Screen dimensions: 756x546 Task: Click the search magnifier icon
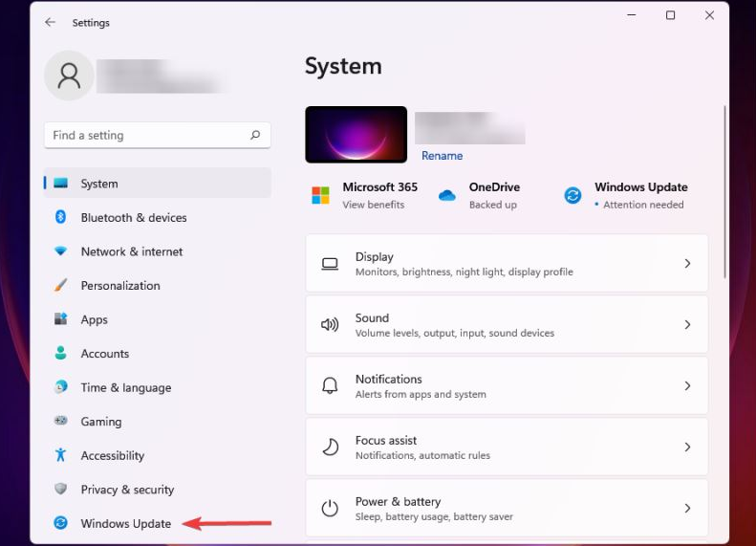tap(255, 136)
